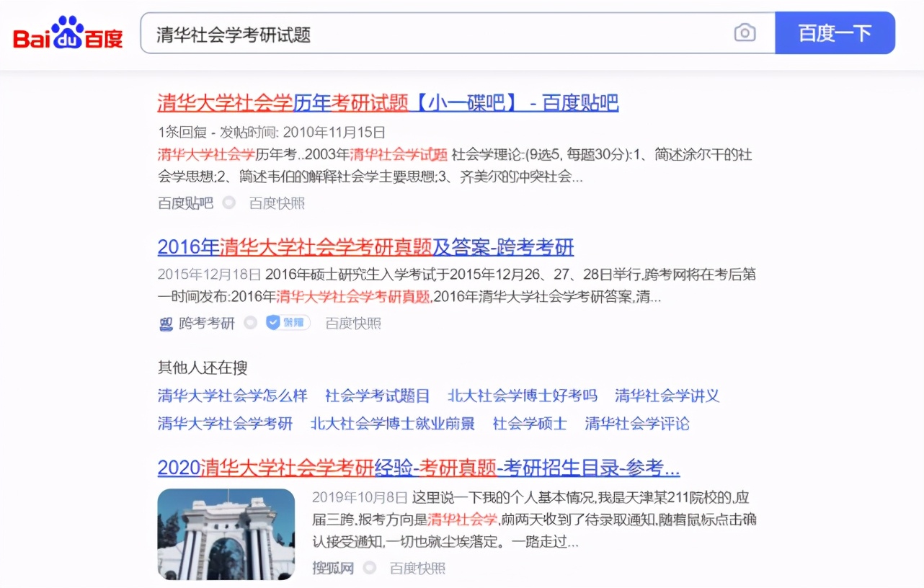The height and width of the screenshot is (588, 924).
Task: Open 2016年清华大学社会学考研真题及答案 result
Action: pos(365,247)
